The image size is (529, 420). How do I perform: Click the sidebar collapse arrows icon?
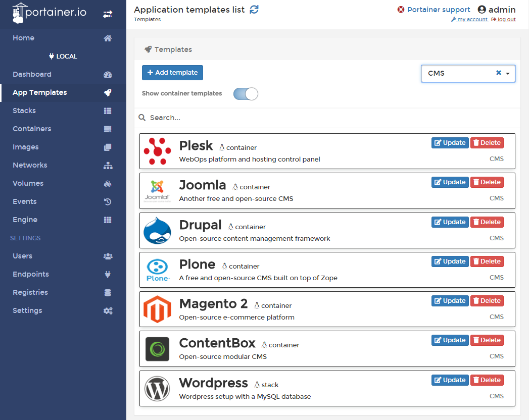click(108, 14)
